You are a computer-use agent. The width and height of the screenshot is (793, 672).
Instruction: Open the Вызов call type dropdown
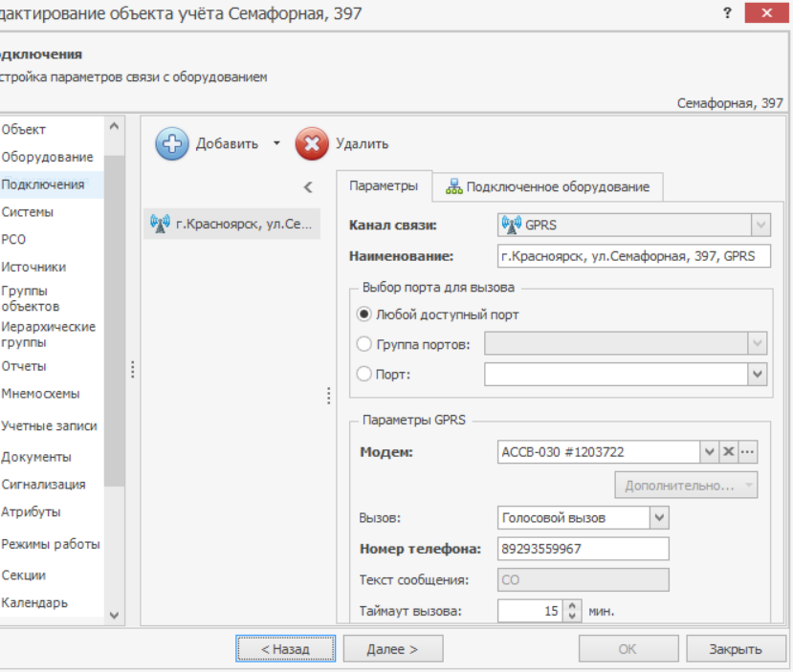pyautogui.click(x=659, y=518)
